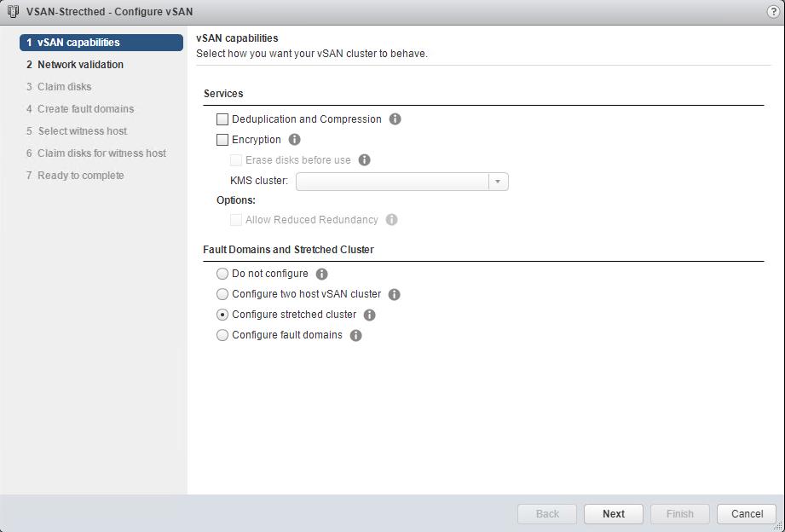Click the Finish button

click(680, 514)
